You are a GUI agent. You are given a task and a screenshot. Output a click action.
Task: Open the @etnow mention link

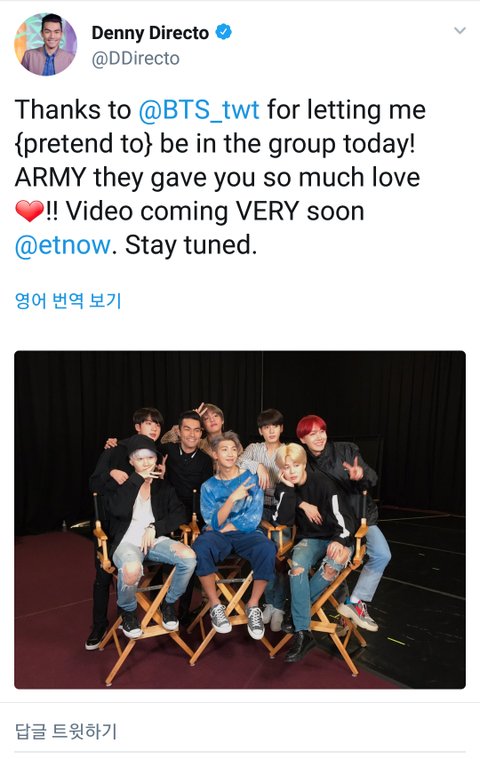point(63,245)
